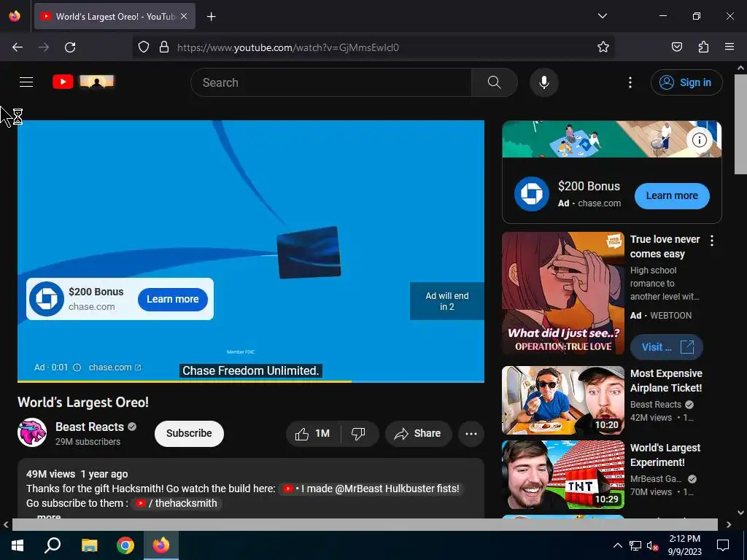Open YouTube settings three-dot menu

630,82
